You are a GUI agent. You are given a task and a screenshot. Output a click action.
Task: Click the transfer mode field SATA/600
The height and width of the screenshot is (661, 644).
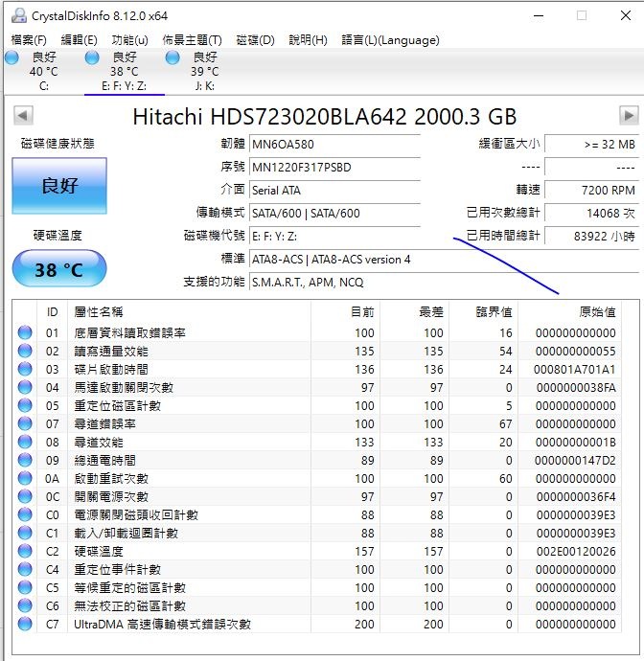pos(334,214)
